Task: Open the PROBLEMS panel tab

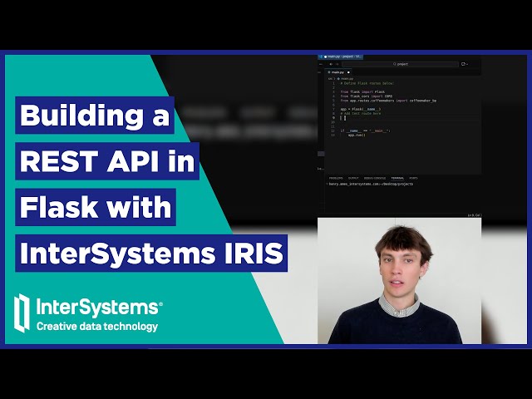Action: 336,178
